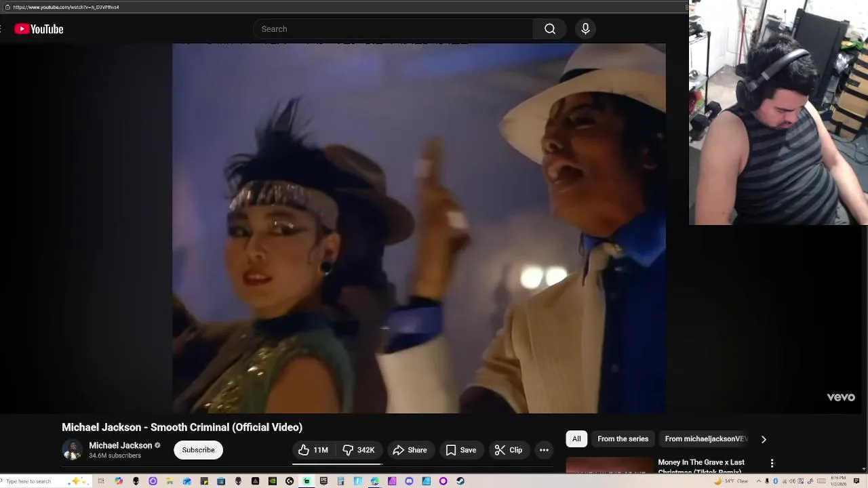Open Windows notification center
The height and width of the screenshot is (488, 868).
pyautogui.click(x=856, y=481)
